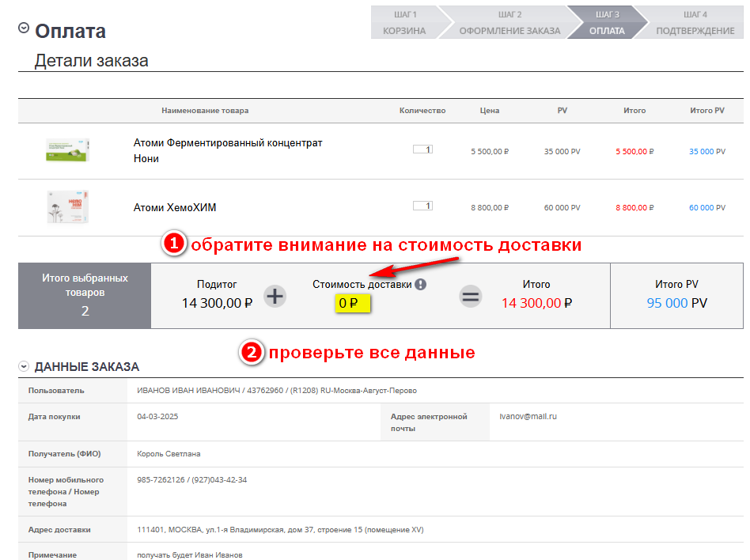Image resolution: width=750 pixels, height=560 pixels.
Task: Open Атоми ХемоХИМ product thumbnail
Action: coord(67,207)
